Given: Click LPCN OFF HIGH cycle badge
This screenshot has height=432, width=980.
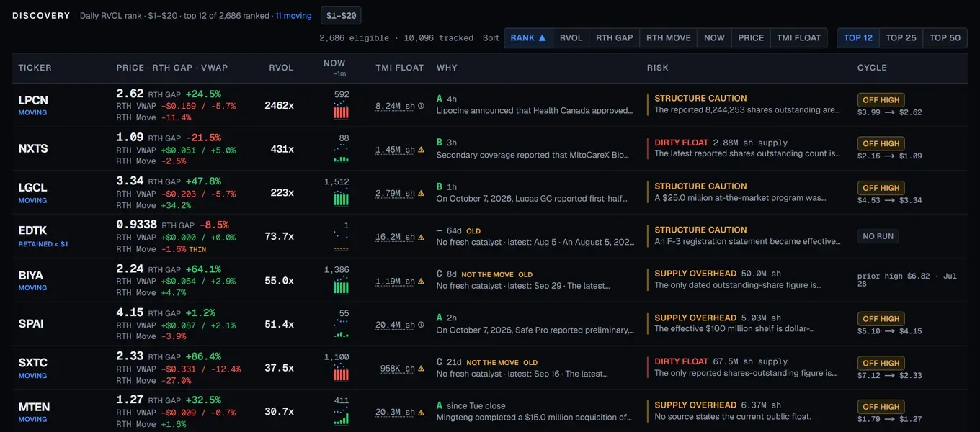Looking at the screenshot, I should click(881, 100).
